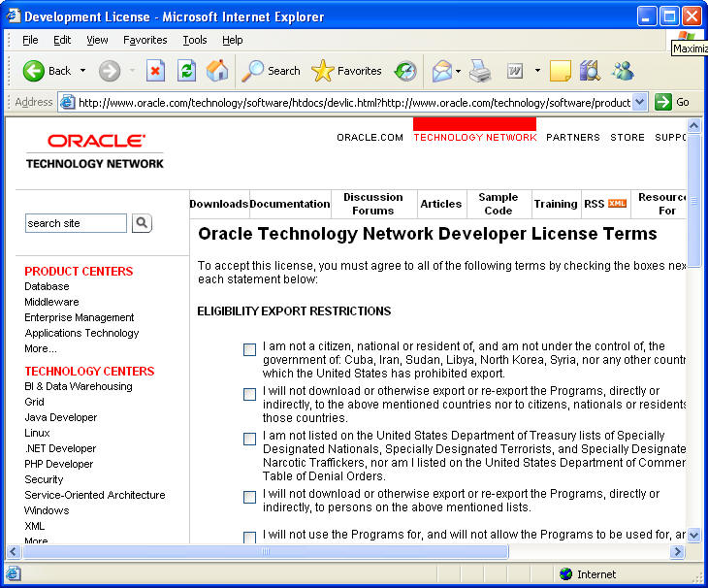The image size is (708, 588).
Task: Click the Internet Explorer title bar icon
Action: coord(14,16)
